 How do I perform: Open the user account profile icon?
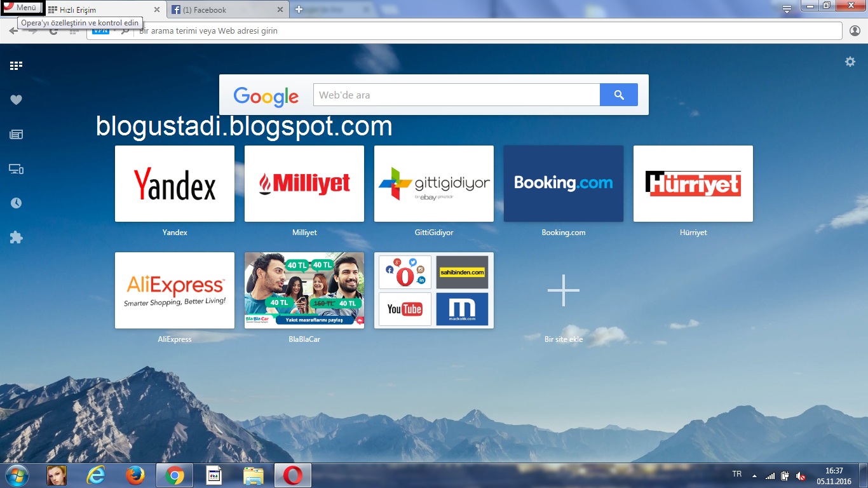click(855, 30)
